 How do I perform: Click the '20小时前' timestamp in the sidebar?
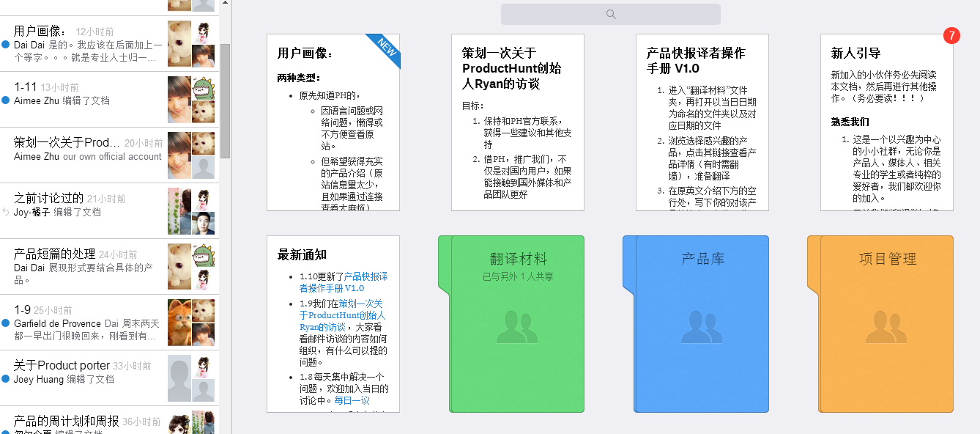pos(144,143)
